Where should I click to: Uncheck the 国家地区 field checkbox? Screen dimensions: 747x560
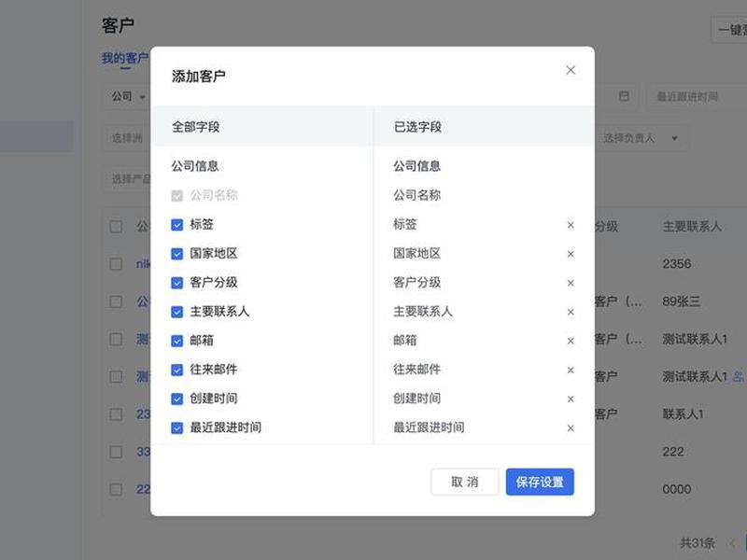(x=176, y=254)
